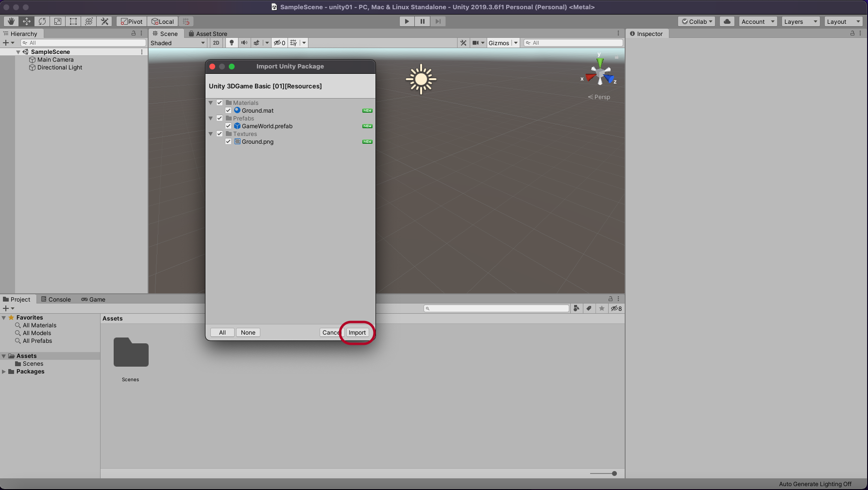Uncheck Ground.png checkbox
The width and height of the screenshot is (868, 490).
(x=228, y=141)
